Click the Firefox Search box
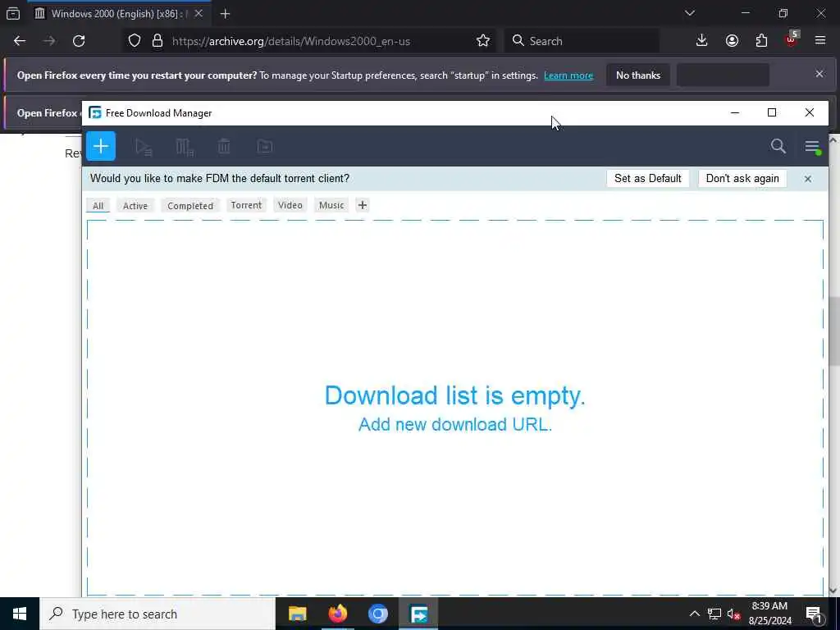This screenshot has width=840, height=630. tap(582, 41)
